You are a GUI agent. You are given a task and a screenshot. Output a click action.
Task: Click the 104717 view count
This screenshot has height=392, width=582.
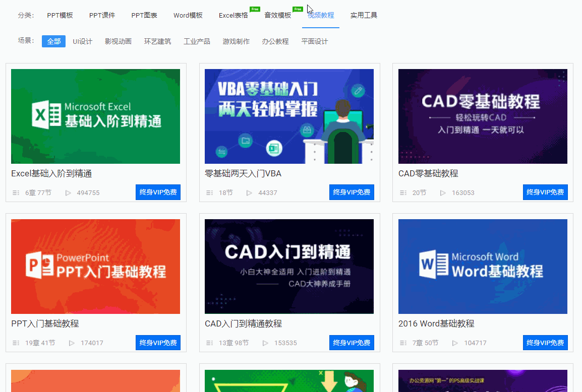[475, 343]
